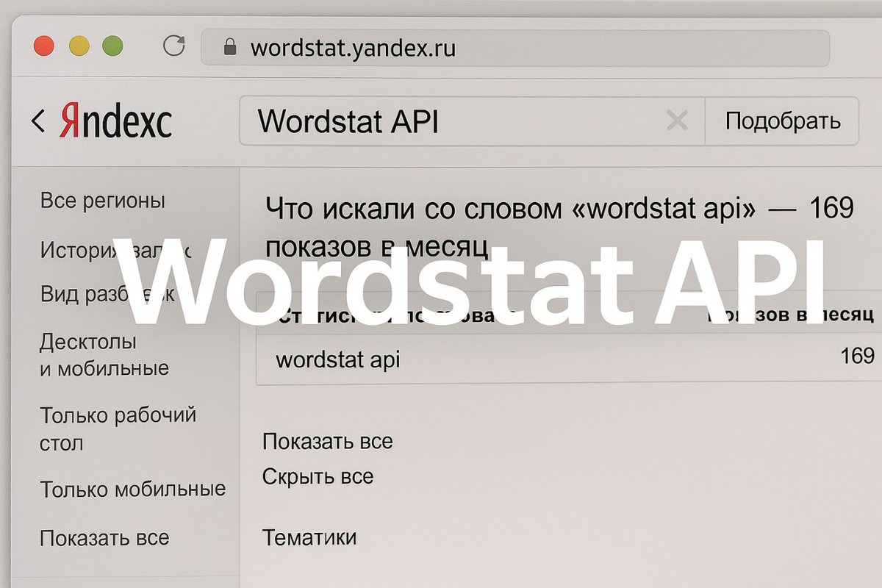Click the 'Wordstat API' search input
882x588 pixels.
click(x=472, y=121)
